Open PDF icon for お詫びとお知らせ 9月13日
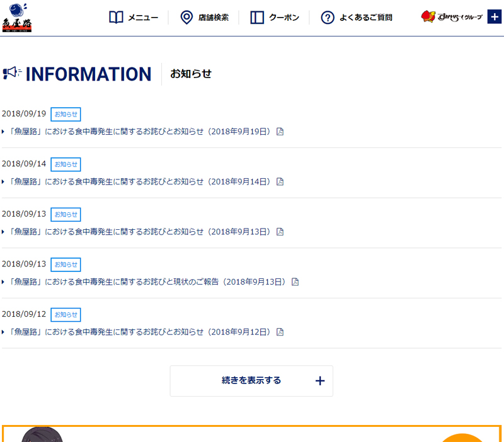This screenshot has width=504, height=442. tap(280, 232)
